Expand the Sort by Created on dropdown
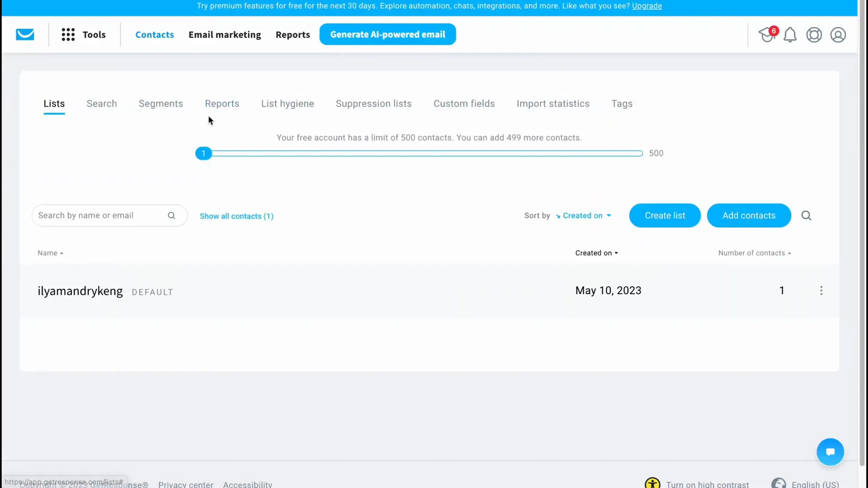The height and width of the screenshot is (488, 868). click(x=583, y=216)
